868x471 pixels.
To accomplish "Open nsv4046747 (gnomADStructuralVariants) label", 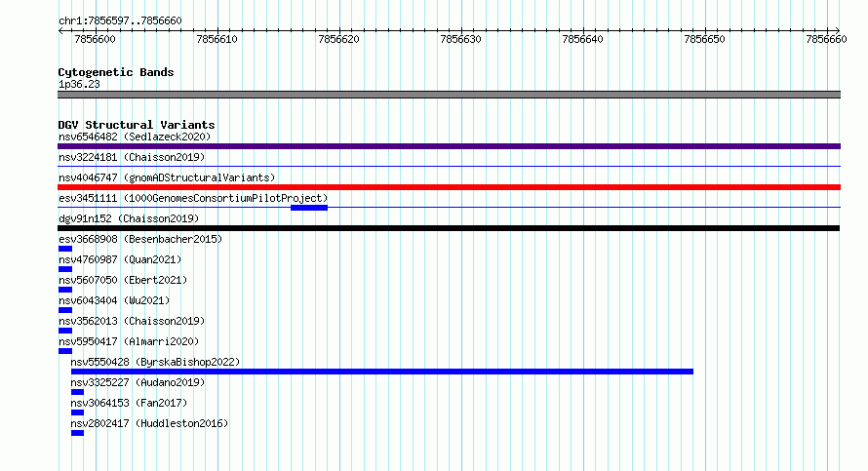I will coord(167,177).
